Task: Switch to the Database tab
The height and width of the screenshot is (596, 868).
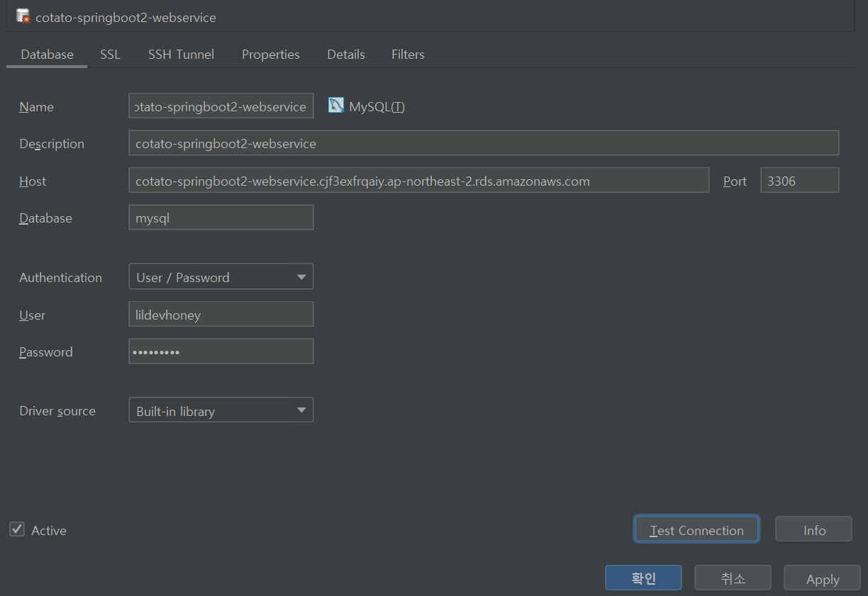Action: tap(47, 55)
